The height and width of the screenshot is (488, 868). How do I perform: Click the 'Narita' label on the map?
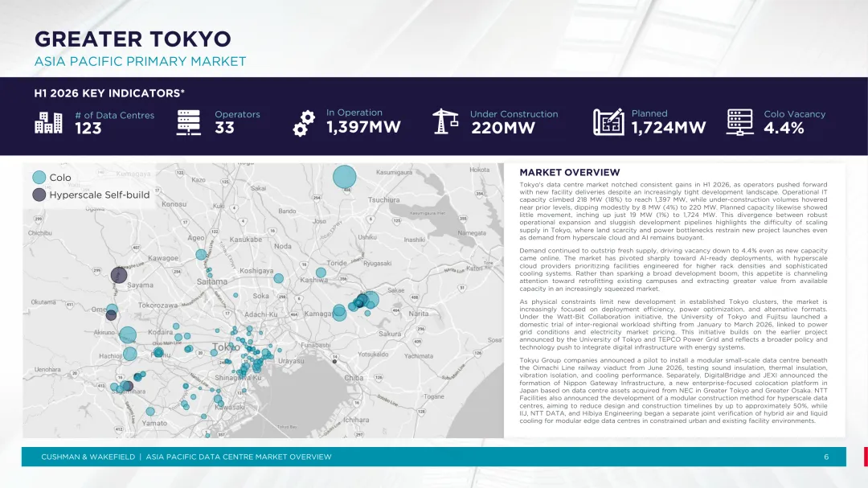(x=419, y=314)
